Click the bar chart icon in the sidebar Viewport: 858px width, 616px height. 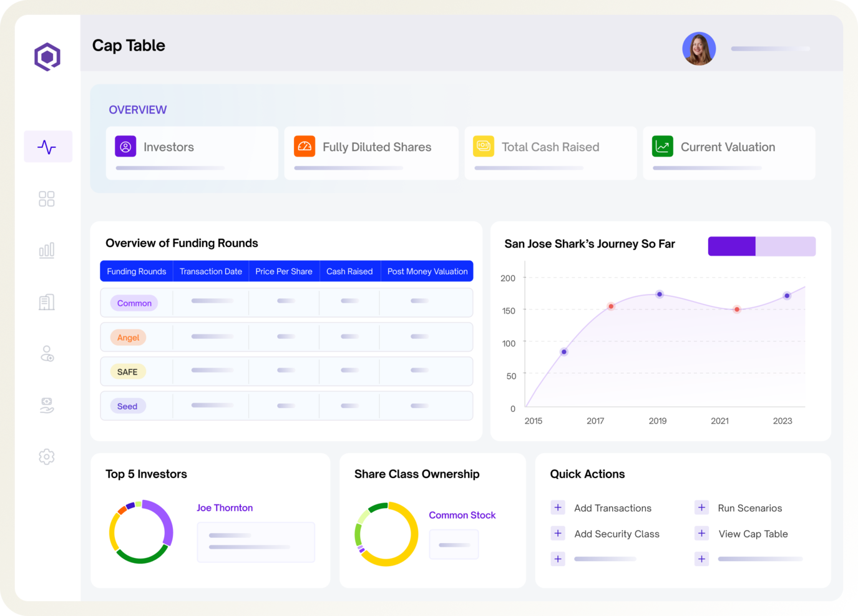coord(46,250)
